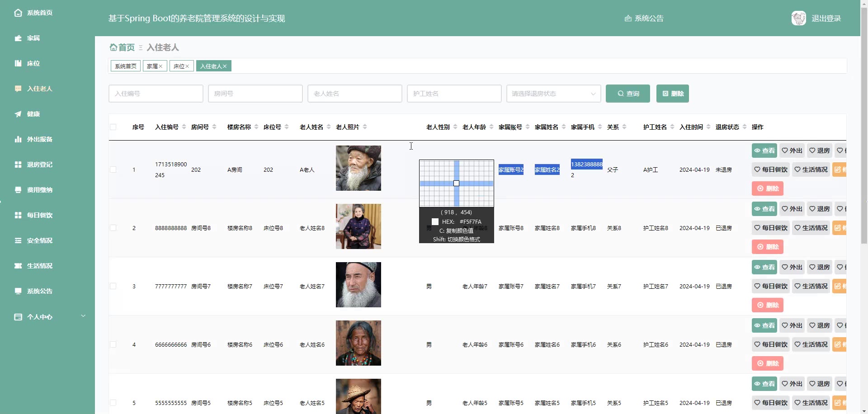Click the 退房登记 sidebar icon
868x414 pixels.
18,165
